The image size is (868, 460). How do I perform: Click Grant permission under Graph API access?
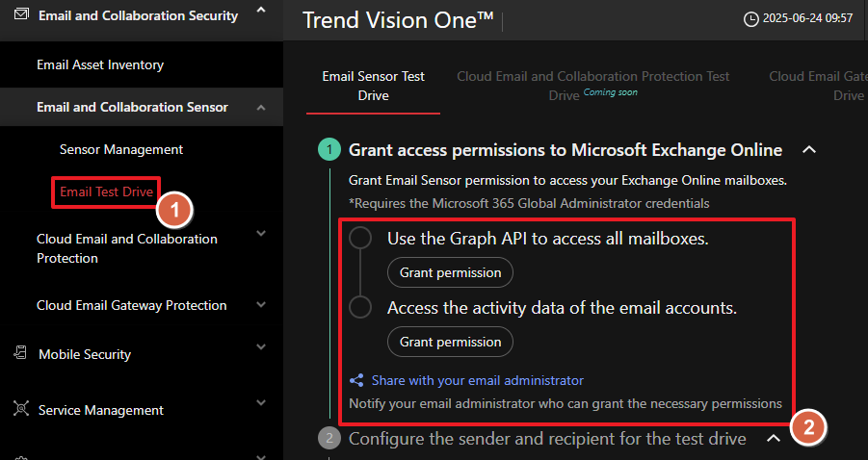[x=450, y=272]
